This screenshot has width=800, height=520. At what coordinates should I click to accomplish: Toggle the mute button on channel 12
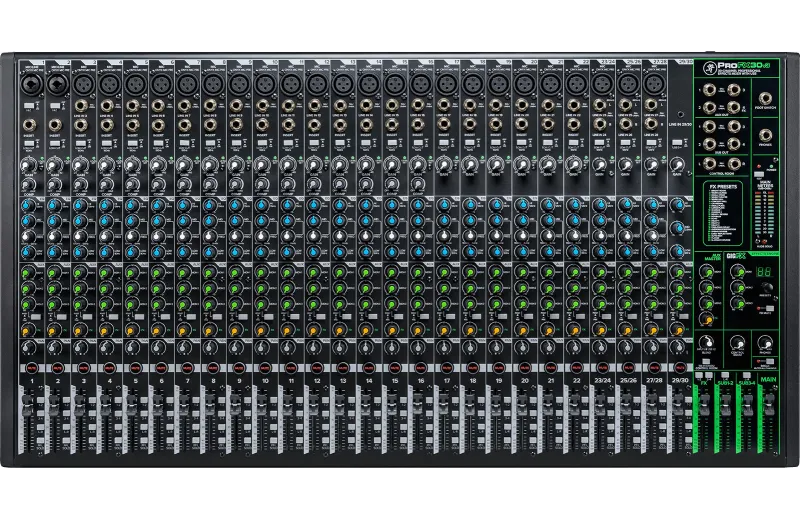[317, 368]
